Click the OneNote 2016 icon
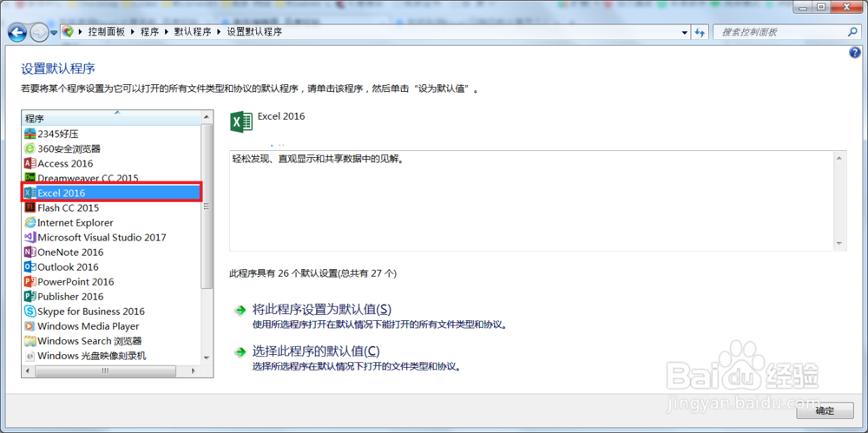 pos(30,252)
